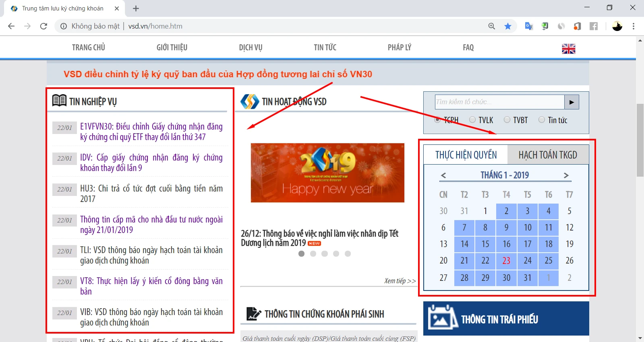Open VT8 shareholder opinion news
Screen dimensions: 644x342
pyautogui.click(x=151, y=286)
